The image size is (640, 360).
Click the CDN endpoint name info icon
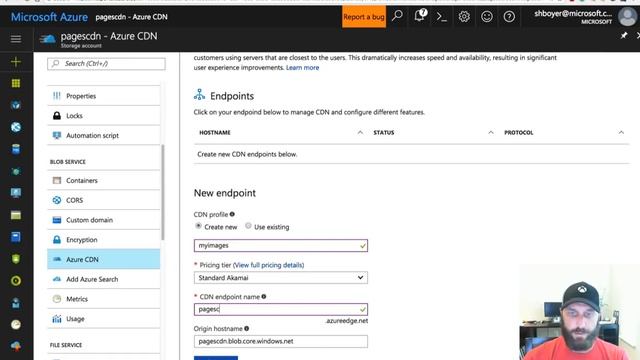click(264, 297)
